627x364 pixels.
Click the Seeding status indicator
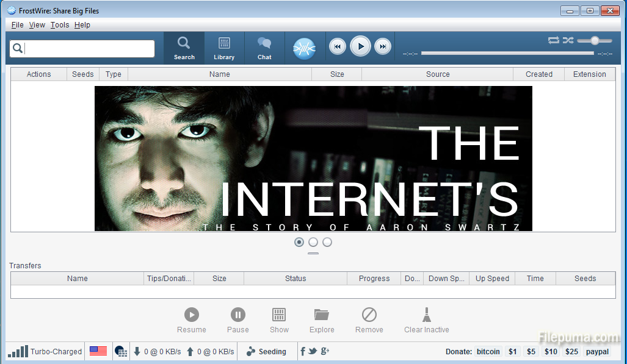pos(266,352)
